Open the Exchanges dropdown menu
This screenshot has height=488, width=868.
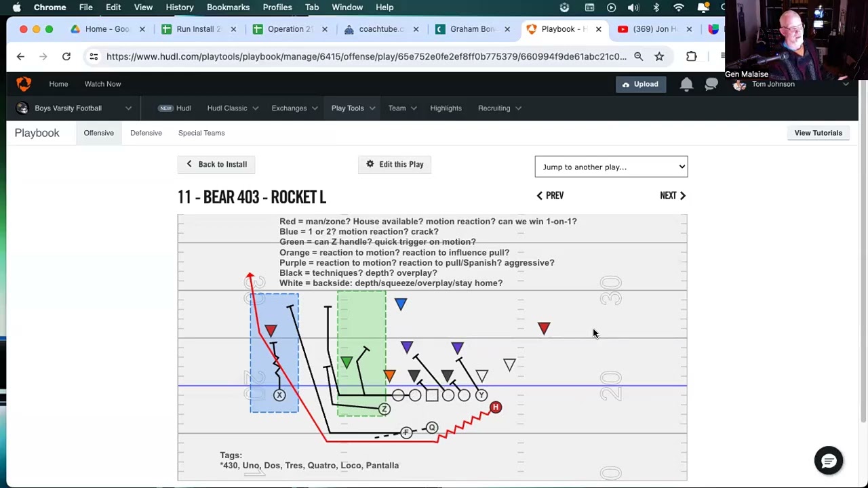point(294,108)
